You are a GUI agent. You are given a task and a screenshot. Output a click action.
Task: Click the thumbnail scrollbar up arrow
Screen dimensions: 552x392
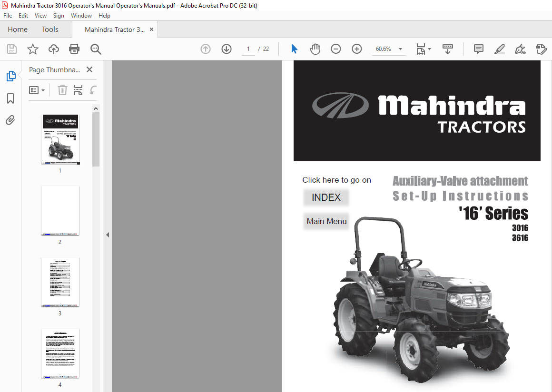pos(96,108)
